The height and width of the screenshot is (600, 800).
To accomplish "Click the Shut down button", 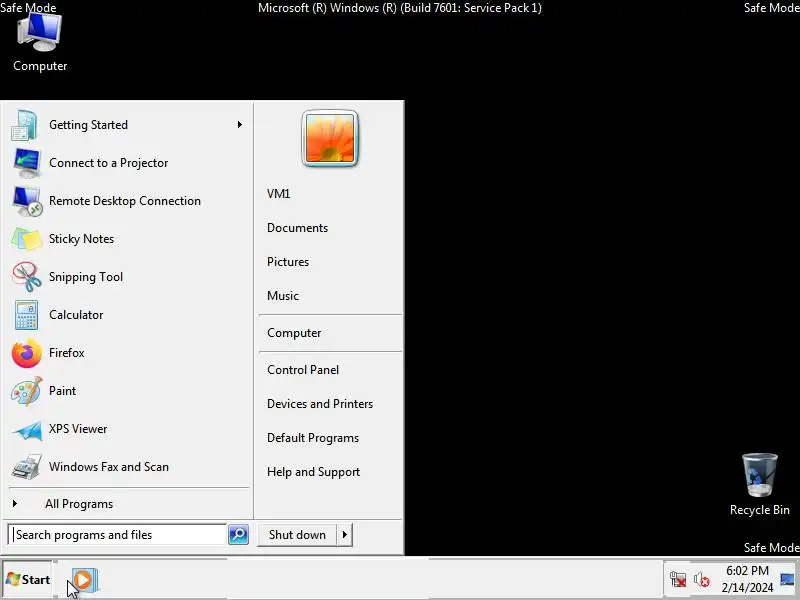I will 297,535.
